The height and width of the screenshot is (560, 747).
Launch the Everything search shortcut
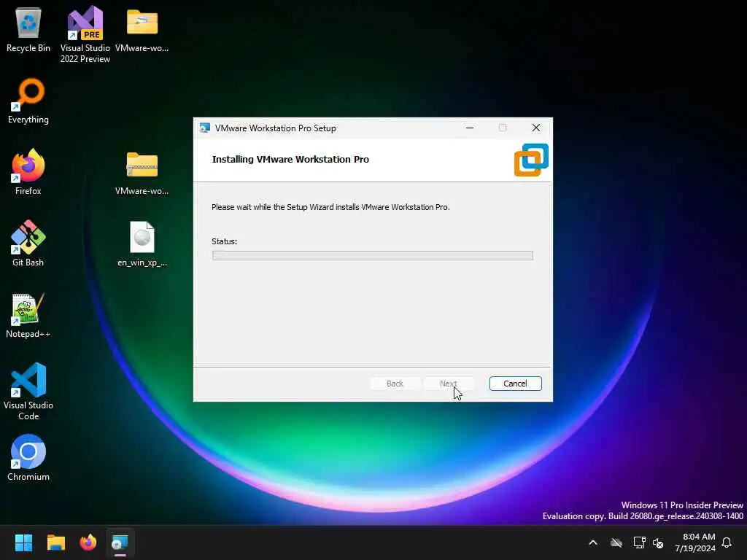(x=28, y=101)
